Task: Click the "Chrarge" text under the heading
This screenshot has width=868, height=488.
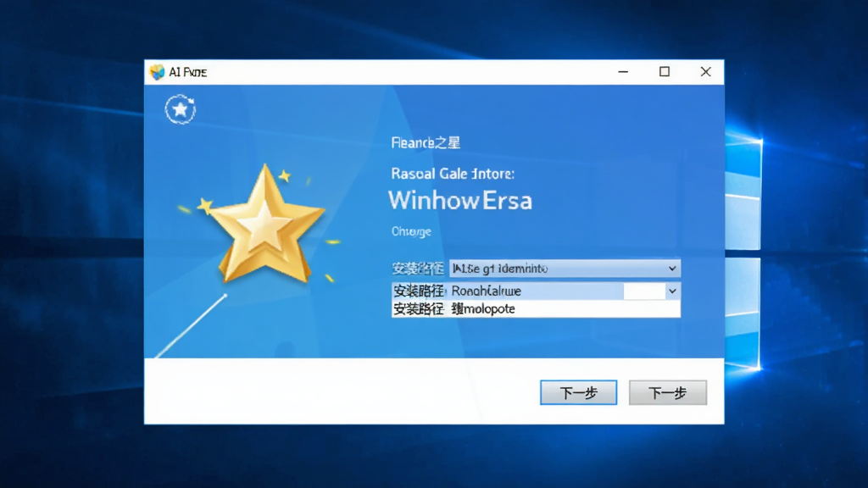Action: pos(411,231)
